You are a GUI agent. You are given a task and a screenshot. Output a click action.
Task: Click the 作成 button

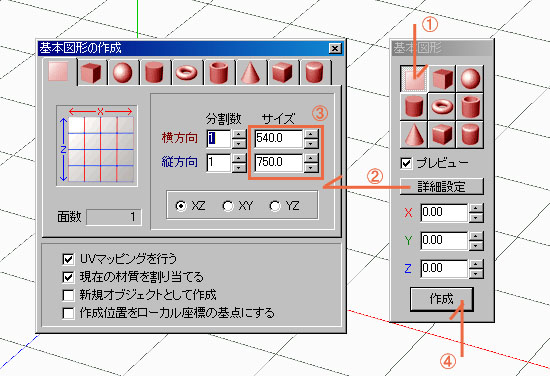click(442, 299)
